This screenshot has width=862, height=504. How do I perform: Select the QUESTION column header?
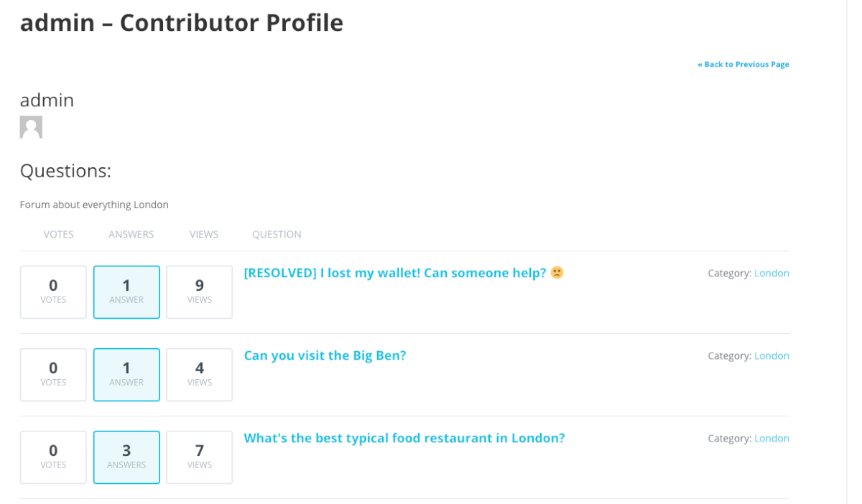[x=277, y=235]
